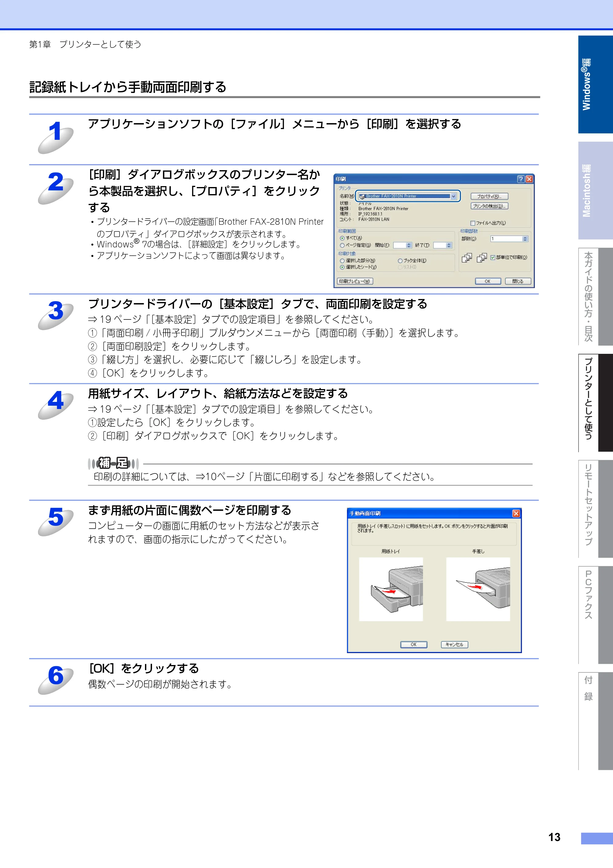This screenshot has width=613, height=868.
Task: Click the FAX-2810N LAN comment text
Action: pyautogui.click(x=373, y=219)
